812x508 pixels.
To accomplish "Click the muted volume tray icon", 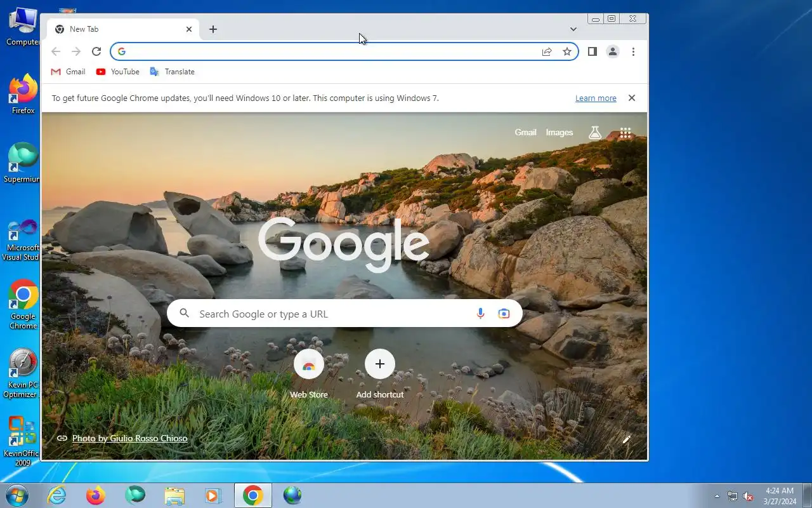I will tap(749, 496).
